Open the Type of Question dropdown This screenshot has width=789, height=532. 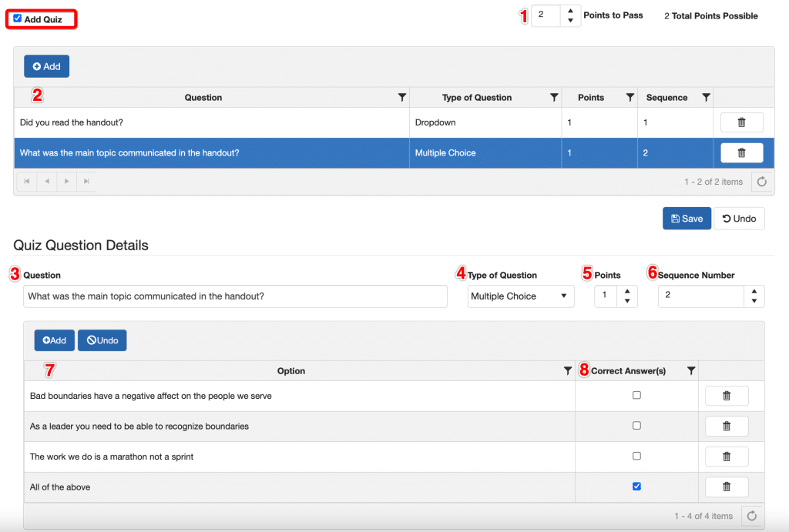click(x=521, y=296)
